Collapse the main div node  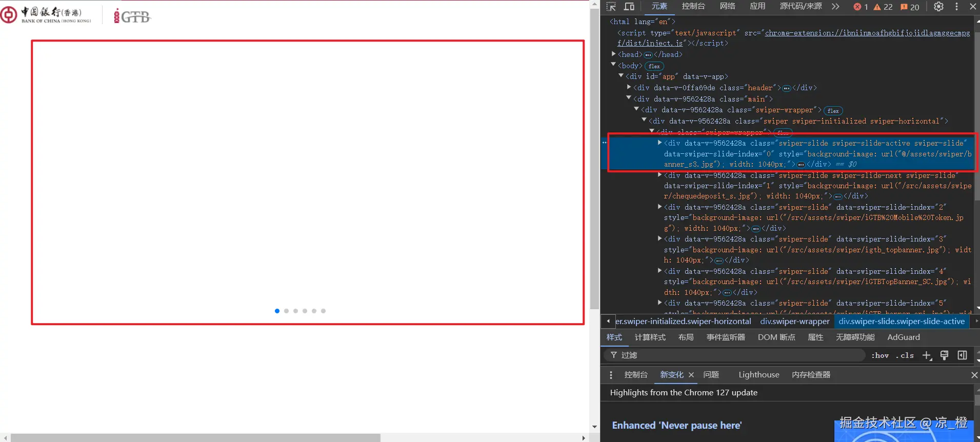(x=629, y=97)
